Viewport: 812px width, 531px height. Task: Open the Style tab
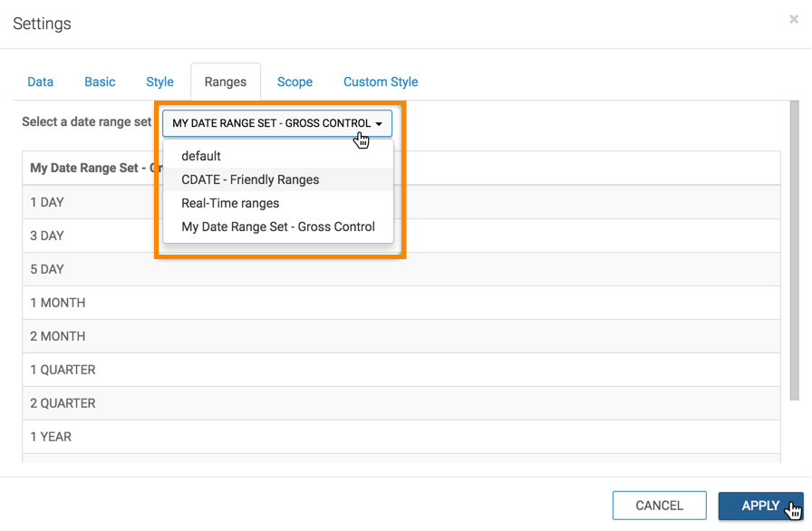tap(159, 82)
